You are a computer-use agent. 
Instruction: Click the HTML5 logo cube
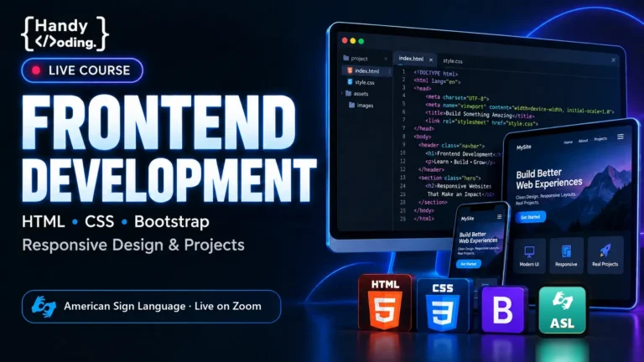385,303
